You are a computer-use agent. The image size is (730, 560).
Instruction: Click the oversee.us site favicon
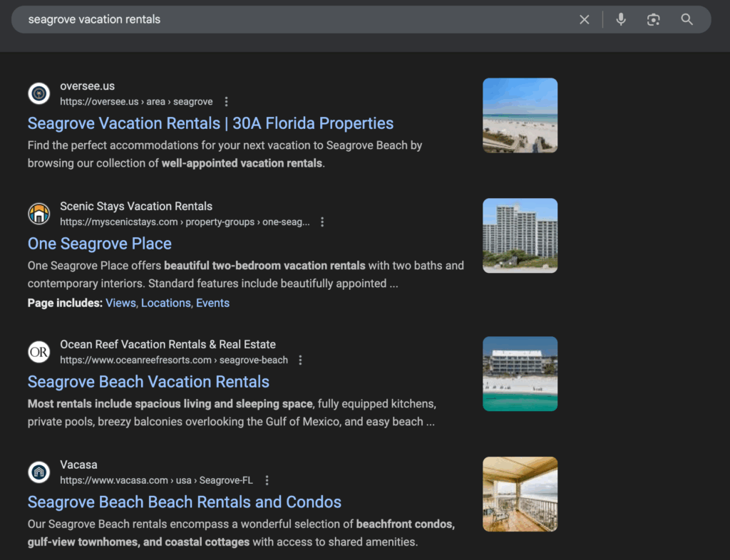tap(39, 93)
